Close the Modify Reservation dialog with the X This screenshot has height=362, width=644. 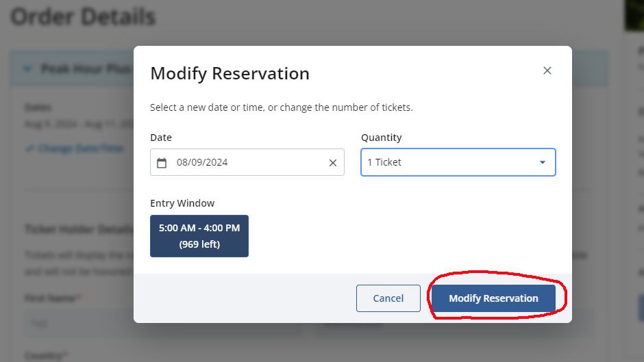click(547, 70)
